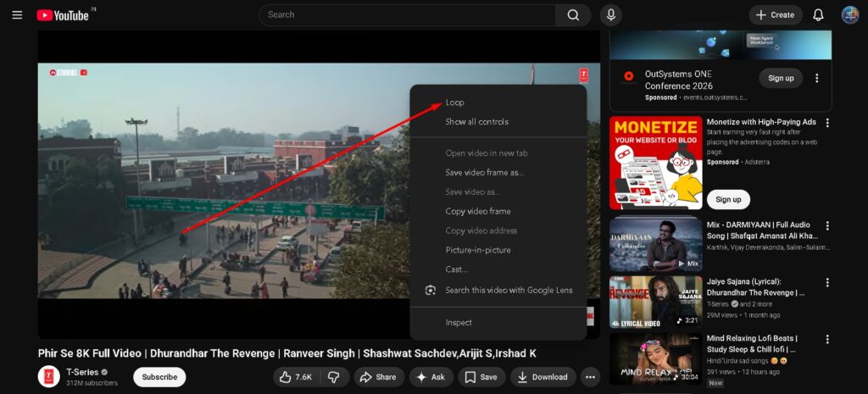The image size is (868, 394).
Task: Save the video to a playlist
Action: pos(481,377)
